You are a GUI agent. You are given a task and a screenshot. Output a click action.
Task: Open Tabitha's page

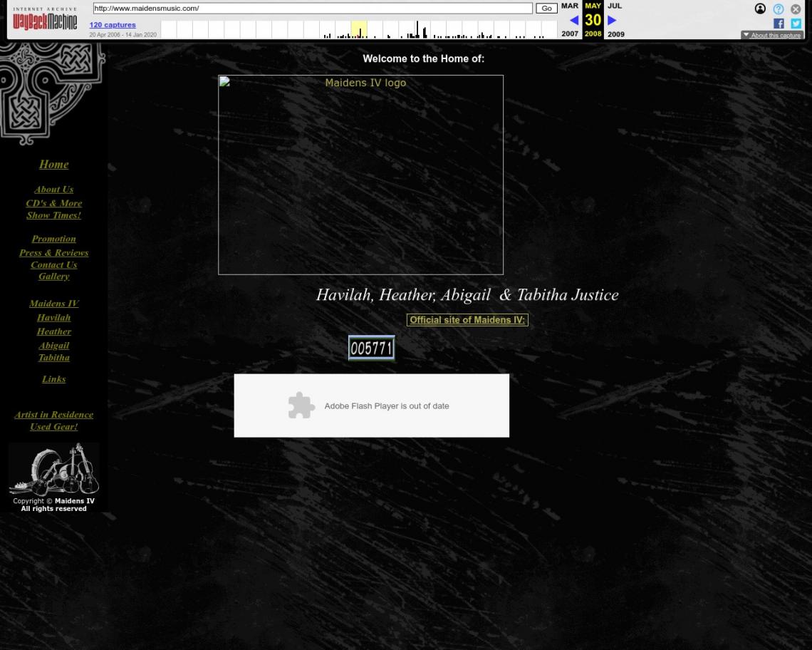click(54, 358)
